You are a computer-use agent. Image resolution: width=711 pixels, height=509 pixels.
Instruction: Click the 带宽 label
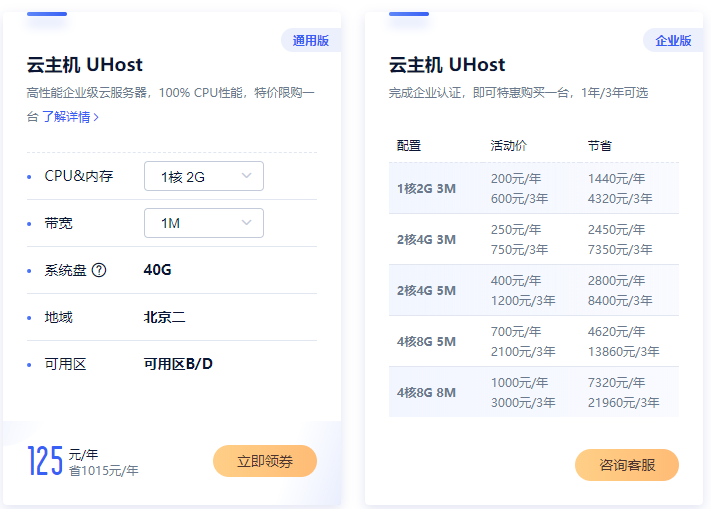[x=58, y=223]
